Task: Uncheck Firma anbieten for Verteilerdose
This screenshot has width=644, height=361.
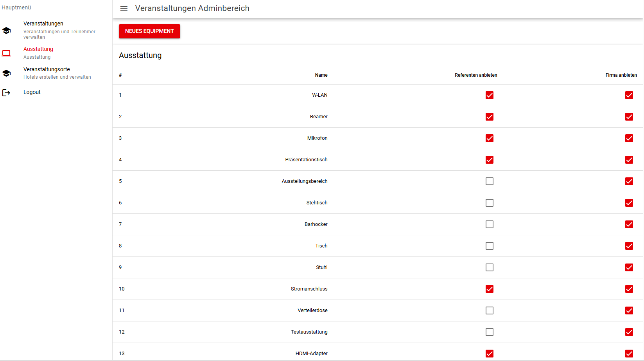Action: 629,310
